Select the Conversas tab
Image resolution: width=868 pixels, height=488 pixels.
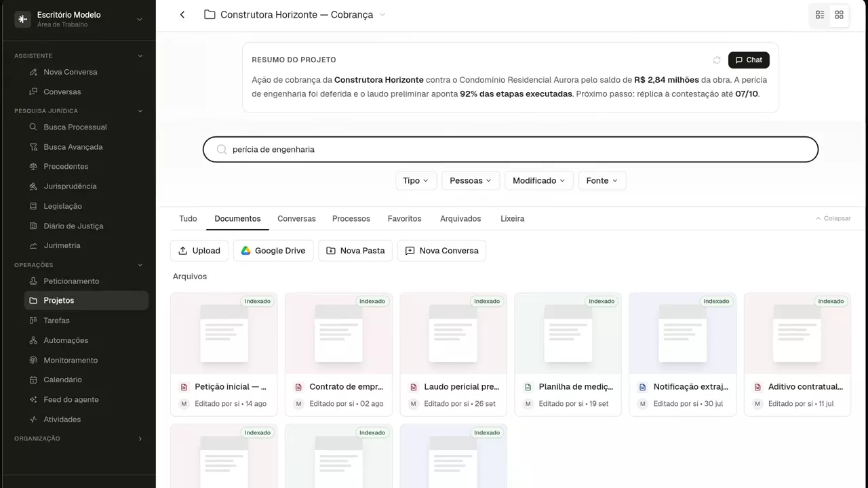[296, 219]
